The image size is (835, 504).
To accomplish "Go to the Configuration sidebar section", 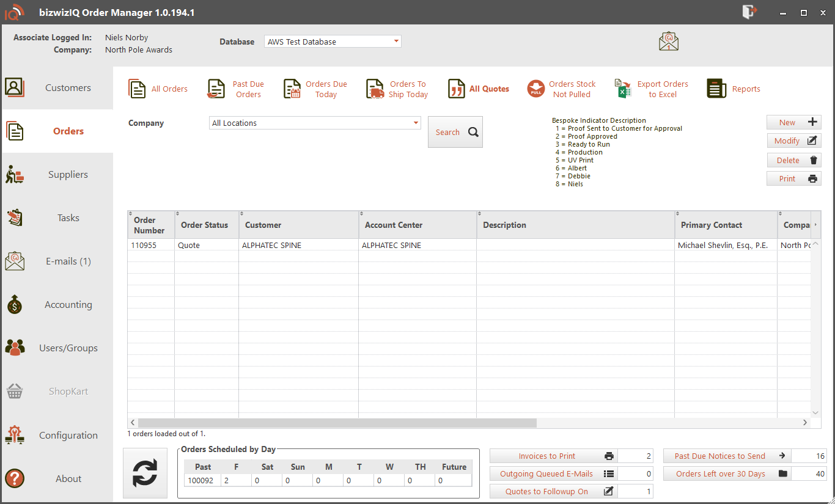I will pos(57,436).
